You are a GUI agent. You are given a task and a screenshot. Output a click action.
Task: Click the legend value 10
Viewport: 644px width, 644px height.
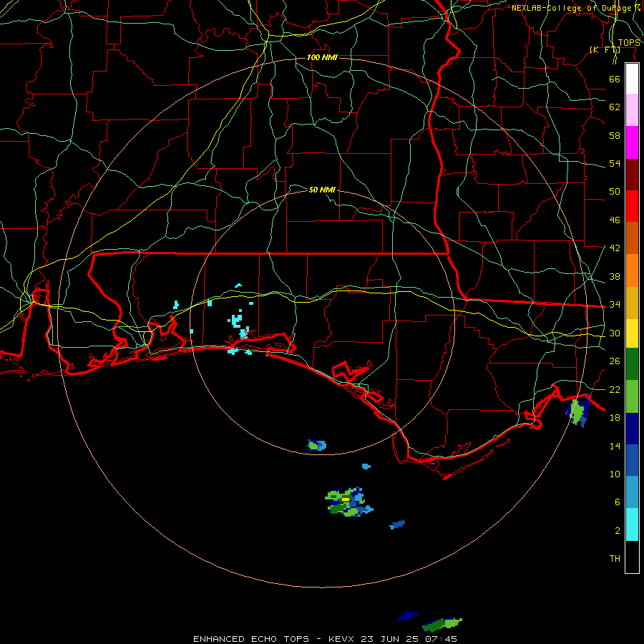pos(615,474)
